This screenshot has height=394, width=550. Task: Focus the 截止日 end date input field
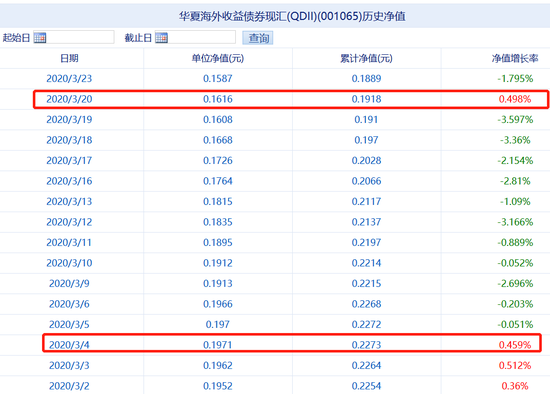coord(195,37)
